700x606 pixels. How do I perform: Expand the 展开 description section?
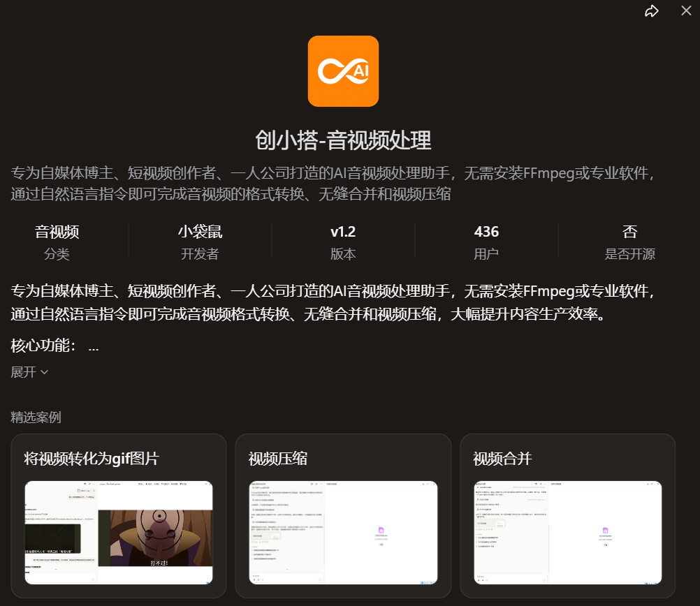pos(29,371)
